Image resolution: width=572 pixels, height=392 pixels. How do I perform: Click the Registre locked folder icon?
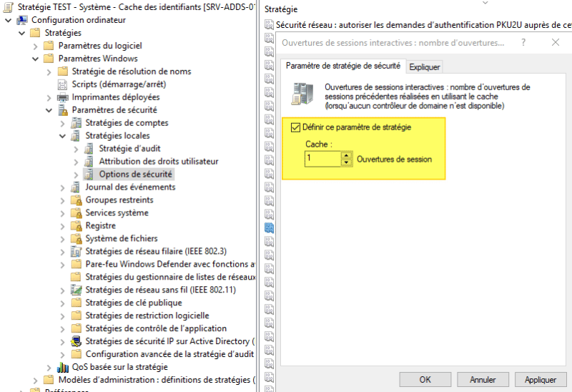[77, 226]
